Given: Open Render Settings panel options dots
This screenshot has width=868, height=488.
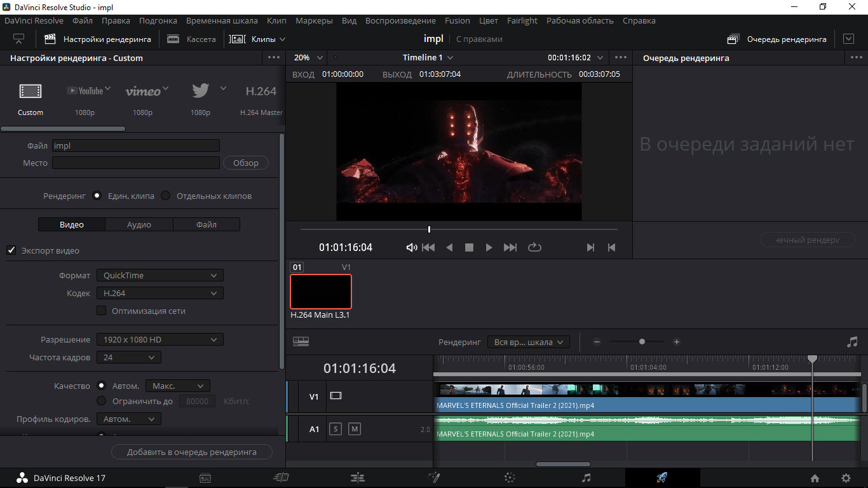Looking at the screenshot, I should pyautogui.click(x=274, y=57).
